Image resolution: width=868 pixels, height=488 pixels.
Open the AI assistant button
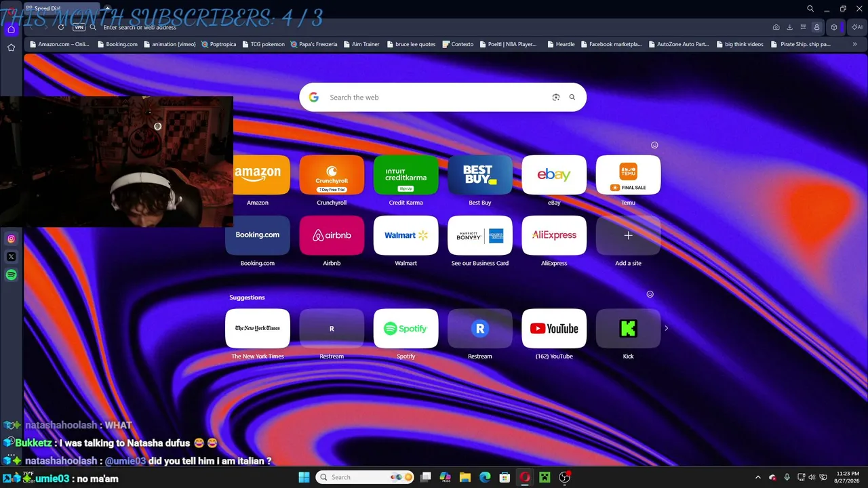[x=857, y=27]
